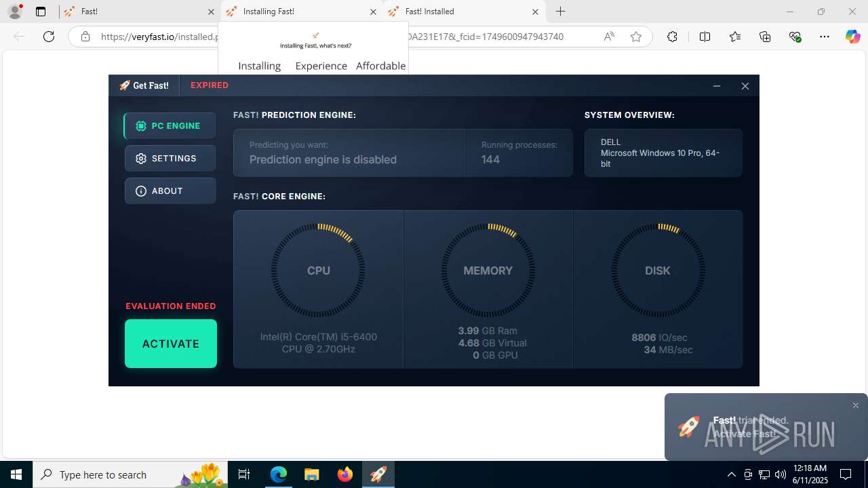Open Firefox from the taskbar
Screen dimensions: 868x488
tap(345, 474)
